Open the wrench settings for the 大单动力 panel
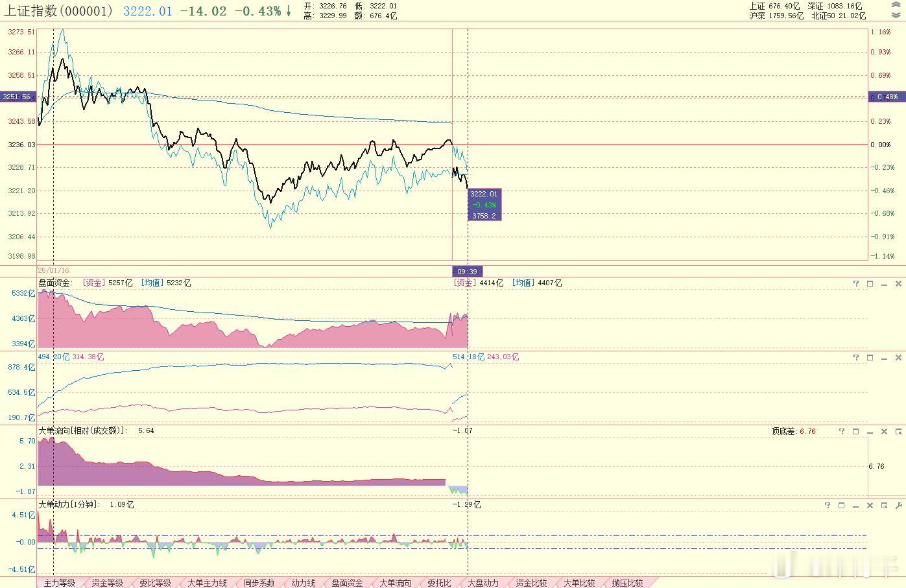Viewport: 906px width, 588px height. pyautogui.click(x=899, y=506)
